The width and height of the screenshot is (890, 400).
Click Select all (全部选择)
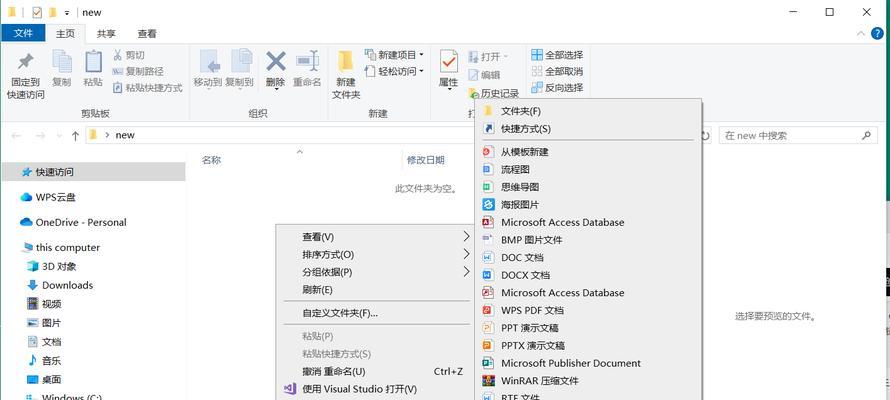click(x=557, y=55)
